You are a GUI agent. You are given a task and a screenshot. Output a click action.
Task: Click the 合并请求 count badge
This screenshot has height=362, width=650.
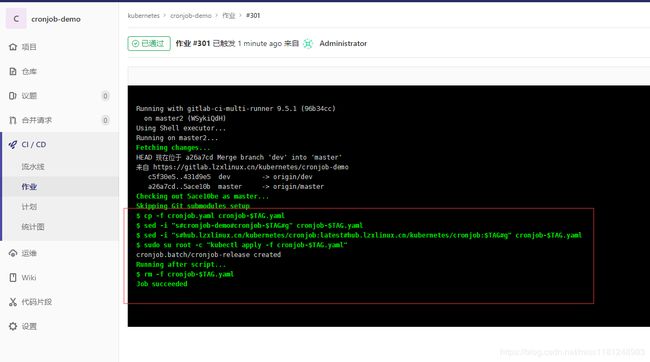click(x=105, y=120)
